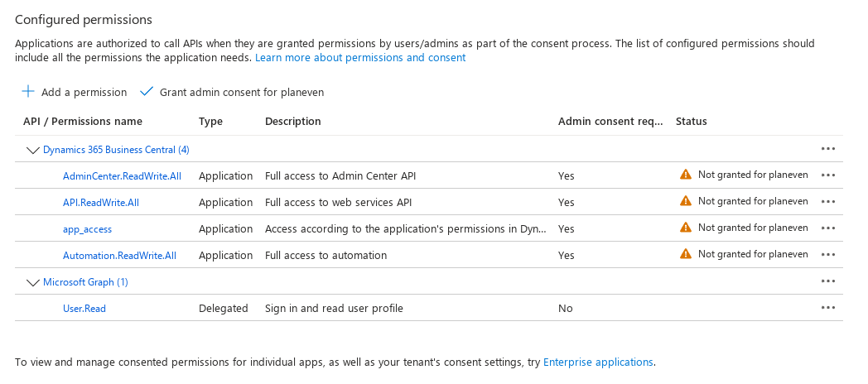Image resolution: width=868 pixels, height=384 pixels.
Task: Click the 'Yes' admin consent cell for API.ReadWrite.All
Action: (567, 203)
